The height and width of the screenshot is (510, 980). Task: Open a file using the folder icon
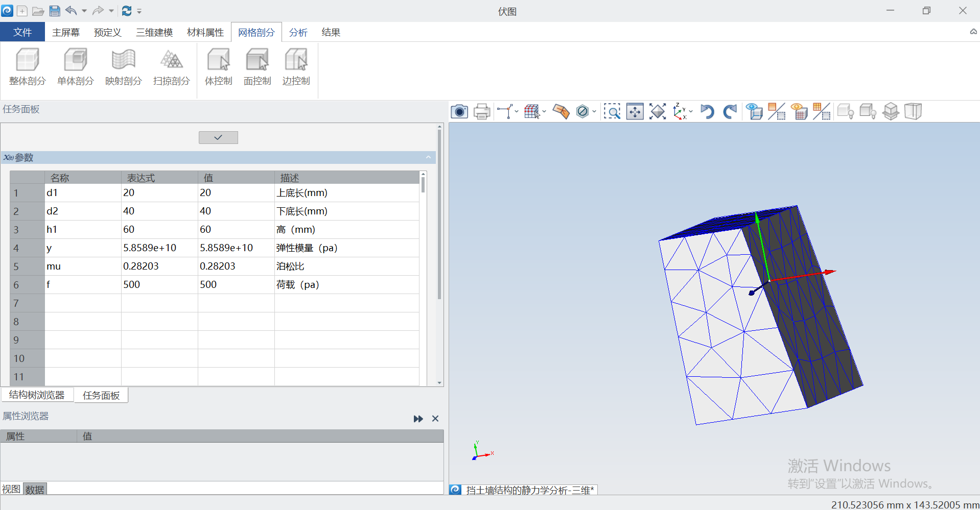point(38,11)
